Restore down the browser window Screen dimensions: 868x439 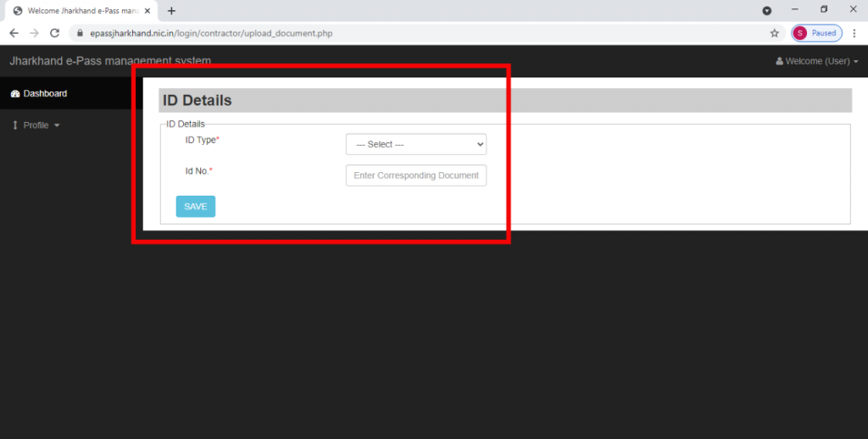point(824,9)
